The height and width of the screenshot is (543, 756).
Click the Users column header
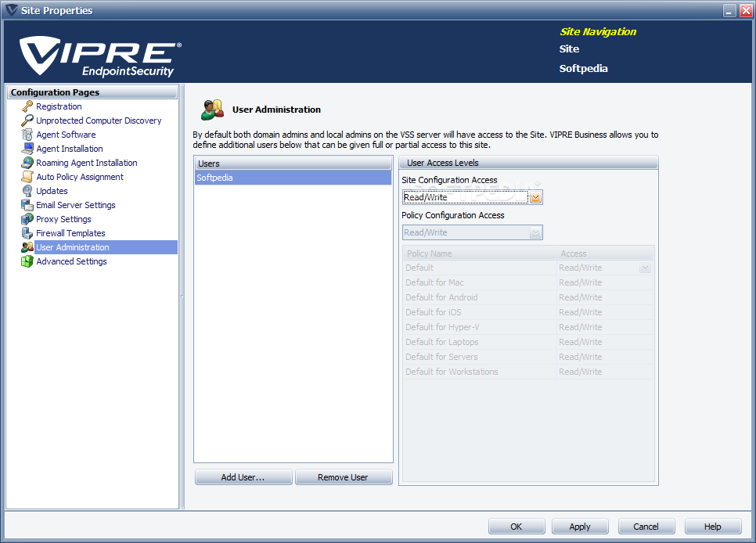point(293,164)
